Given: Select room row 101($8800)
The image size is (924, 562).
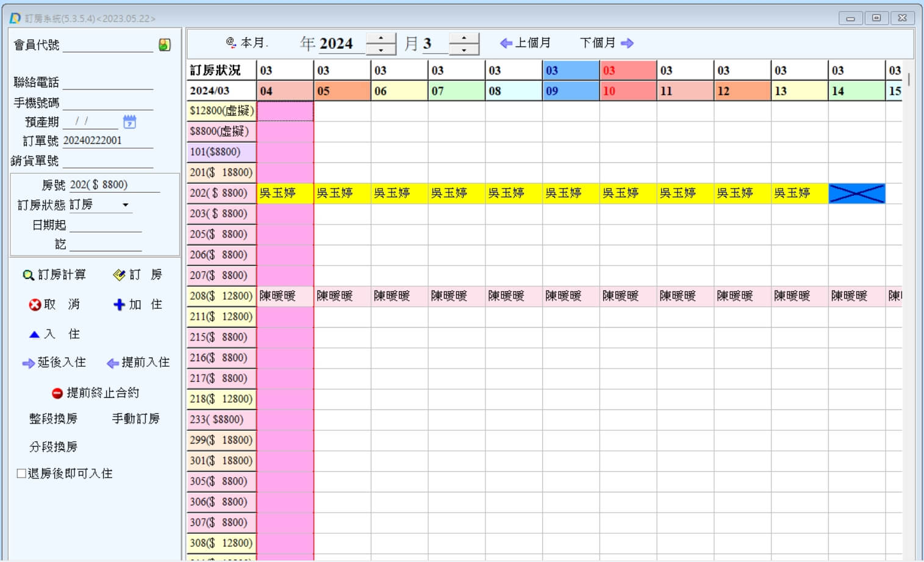Looking at the screenshot, I should pos(221,152).
